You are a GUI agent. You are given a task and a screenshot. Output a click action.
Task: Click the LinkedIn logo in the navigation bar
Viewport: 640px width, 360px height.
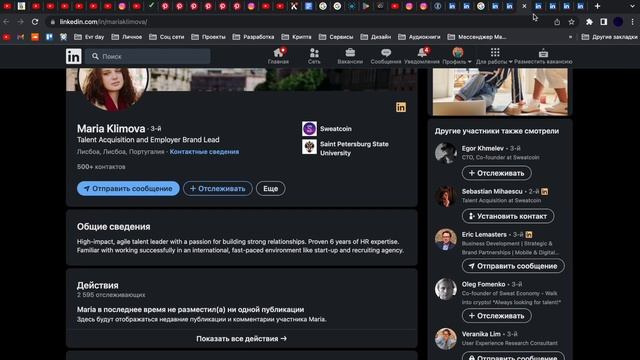[x=73, y=56]
